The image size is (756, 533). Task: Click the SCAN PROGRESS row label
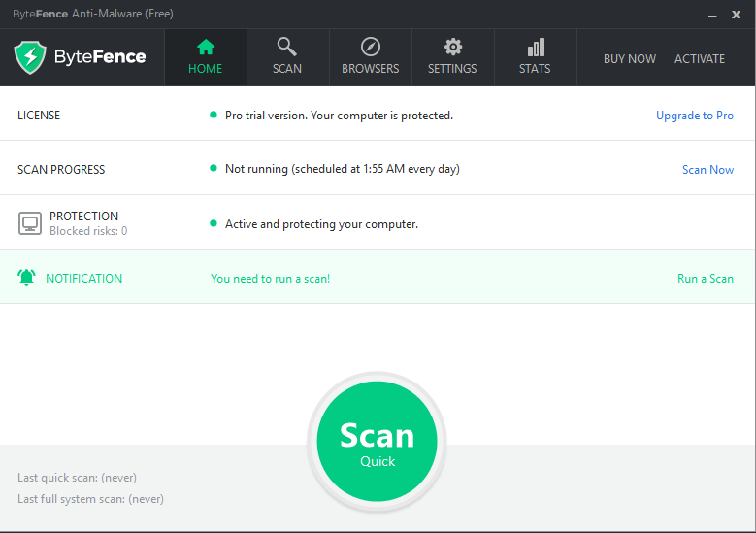pyautogui.click(x=61, y=170)
